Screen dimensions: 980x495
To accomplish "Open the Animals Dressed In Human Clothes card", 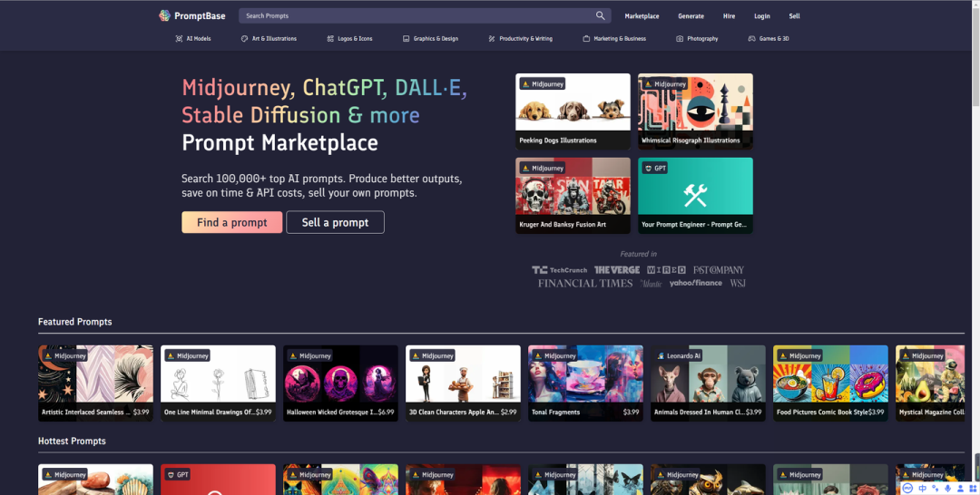I will (708, 383).
